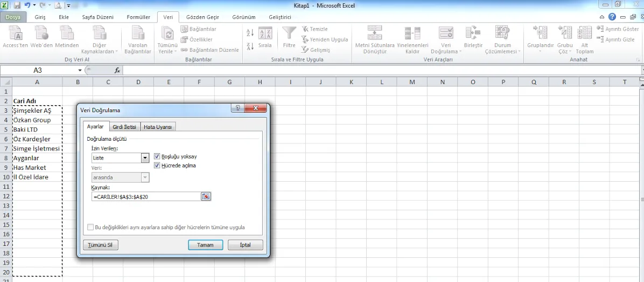Click the range selector icon beside Kaynak

(x=206, y=197)
